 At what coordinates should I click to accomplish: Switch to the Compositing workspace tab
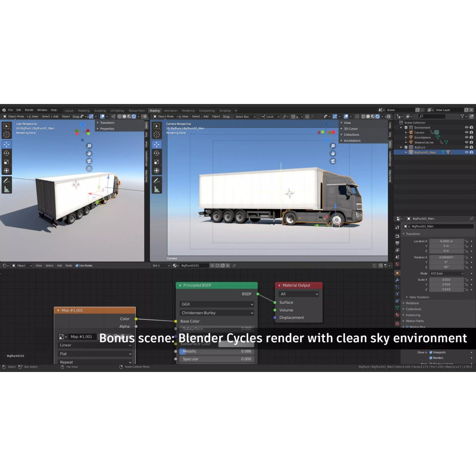pyautogui.click(x=207, y=111)
